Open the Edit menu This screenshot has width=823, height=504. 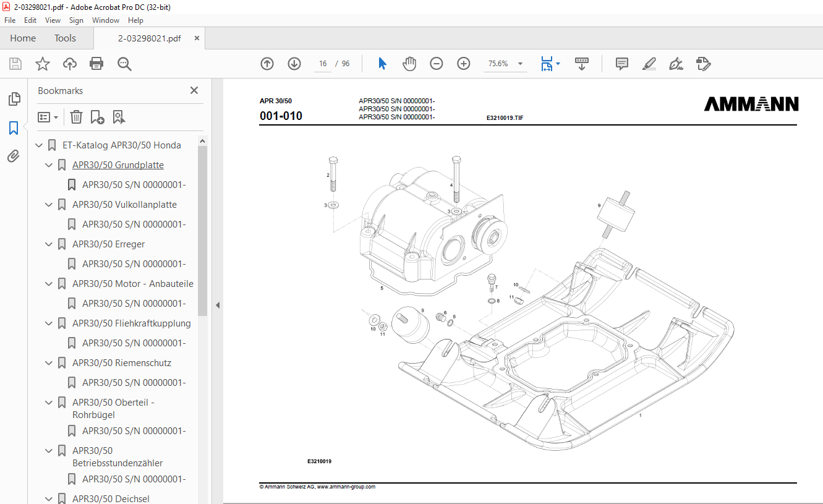tap(30, 20)
